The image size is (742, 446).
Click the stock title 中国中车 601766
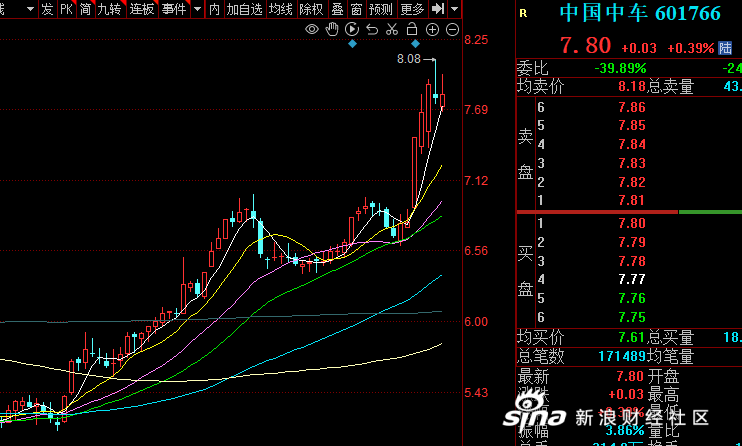(x=640, y=13)
